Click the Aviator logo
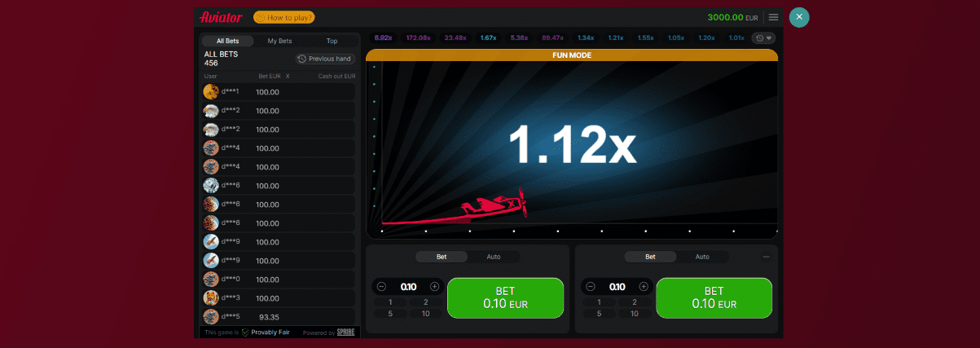The width and height of the screenshot is (980, 348). 222,17
